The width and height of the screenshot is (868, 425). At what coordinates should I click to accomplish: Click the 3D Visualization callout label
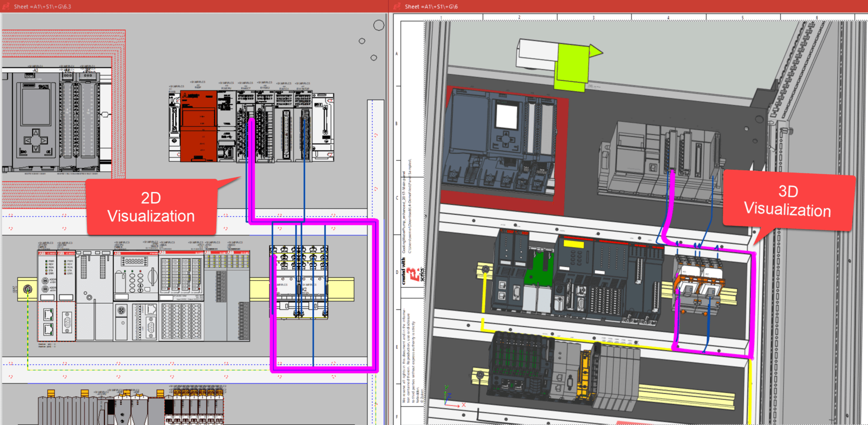pos(788,201)
